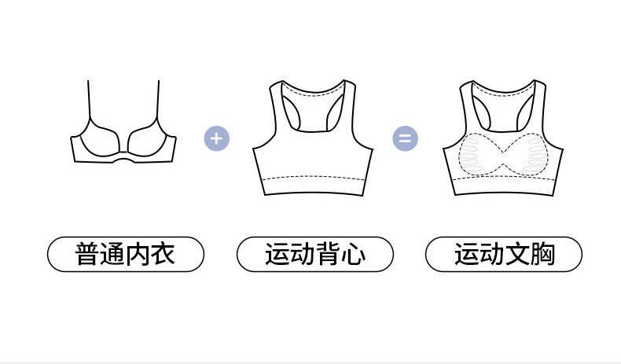
Task: Click the 运动背心 label pill
Action: (315, 254)
